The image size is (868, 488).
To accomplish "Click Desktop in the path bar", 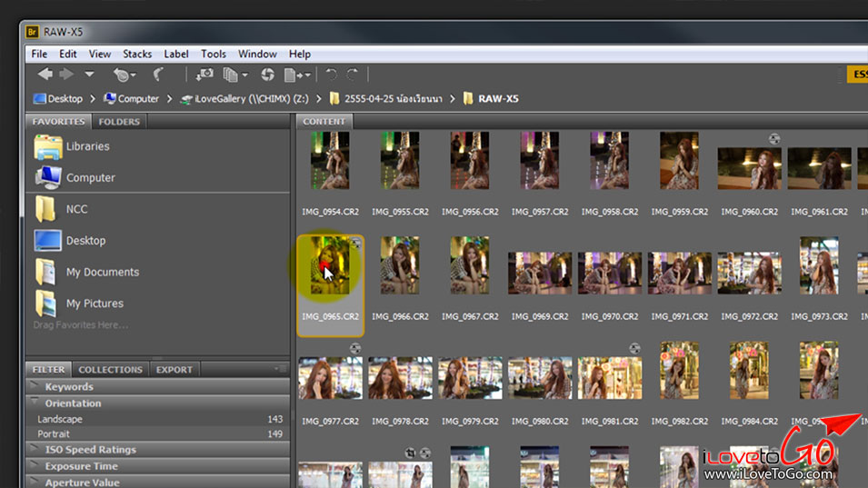I will pyautogui.click(x=57, y=98).
